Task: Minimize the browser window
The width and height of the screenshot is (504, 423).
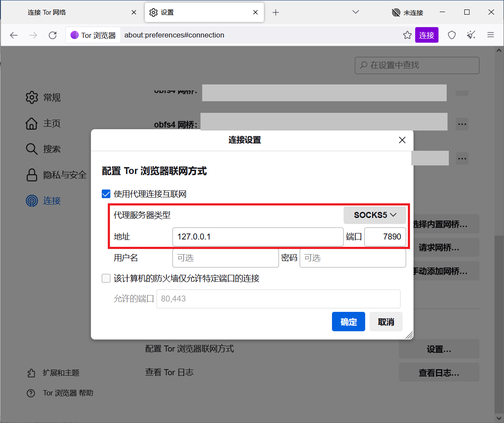Action: tap(442, 12)
